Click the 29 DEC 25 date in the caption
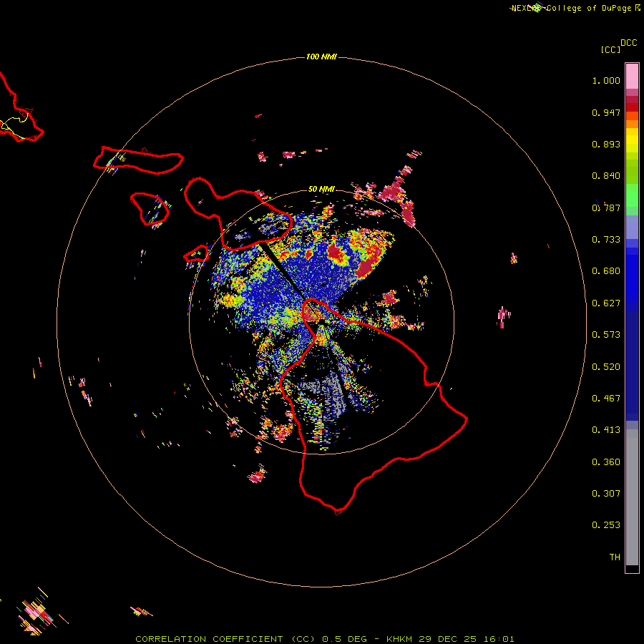The height and width of the screenshot is (644, 644). point(449,639)
